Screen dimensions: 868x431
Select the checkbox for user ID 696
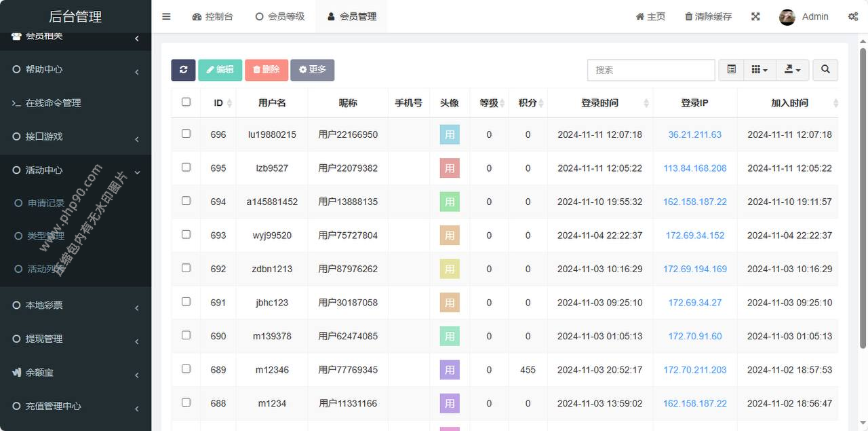186,134
